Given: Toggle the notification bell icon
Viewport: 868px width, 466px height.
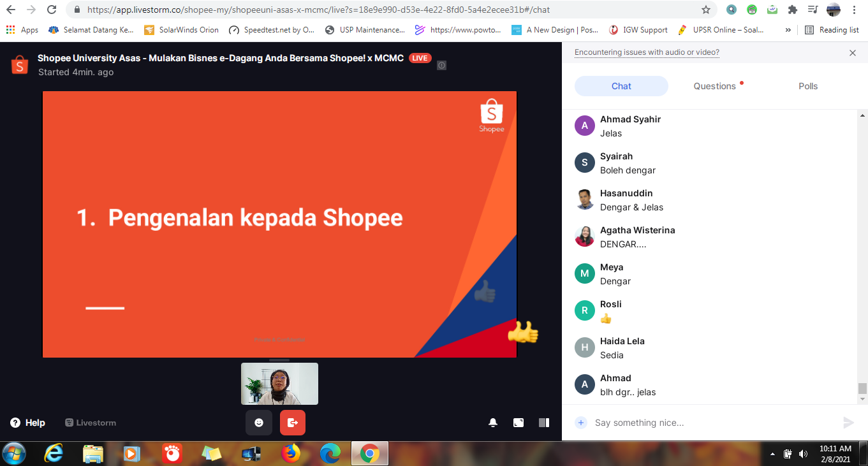Looking at the screenshot, I should (493, 423).
